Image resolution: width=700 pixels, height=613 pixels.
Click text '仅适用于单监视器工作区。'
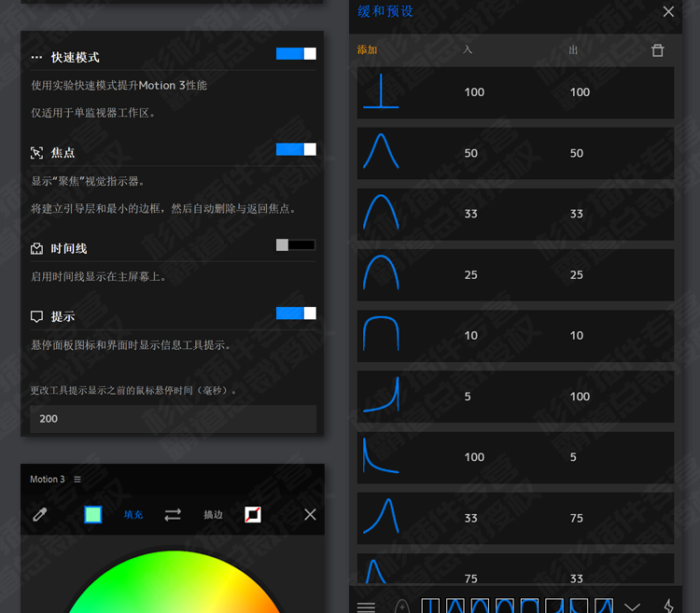[94, 113]
